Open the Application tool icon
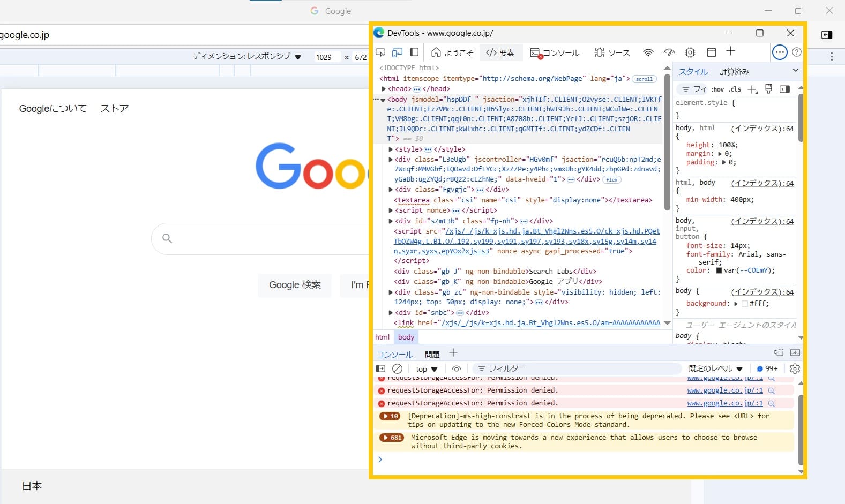Screen dimensions: 845x504 (x=712, y=52)
